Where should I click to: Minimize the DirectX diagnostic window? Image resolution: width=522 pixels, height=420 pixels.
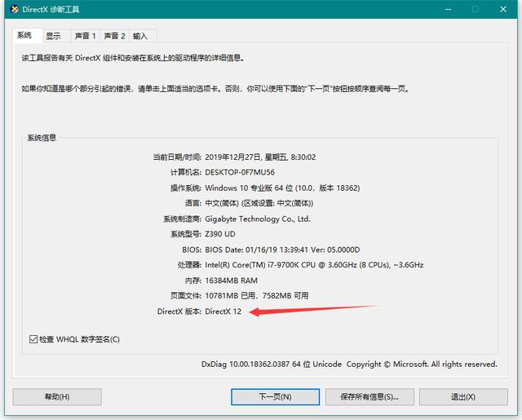click(448, 9)
